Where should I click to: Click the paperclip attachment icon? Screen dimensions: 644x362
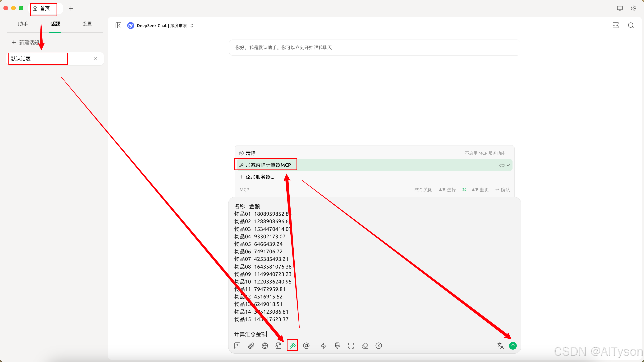pyautogui.click(x=251, y=346)
